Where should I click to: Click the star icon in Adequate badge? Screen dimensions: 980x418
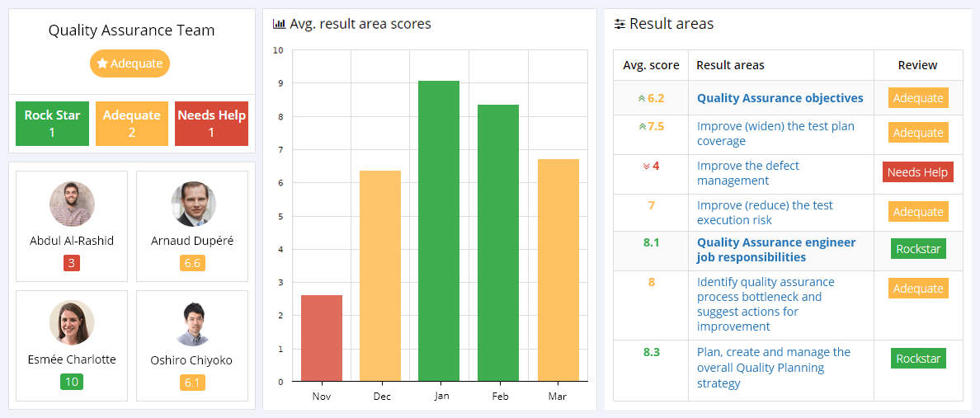(x=102, y=63)
